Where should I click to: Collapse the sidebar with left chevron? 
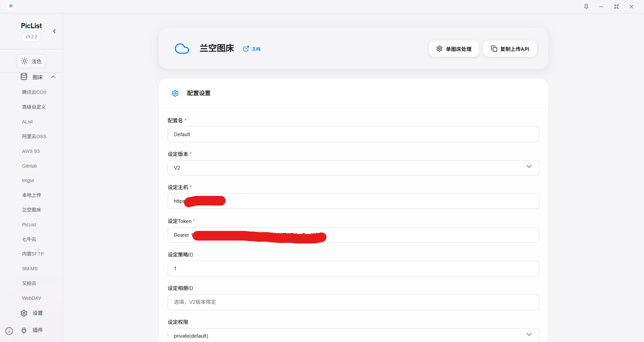54,31
